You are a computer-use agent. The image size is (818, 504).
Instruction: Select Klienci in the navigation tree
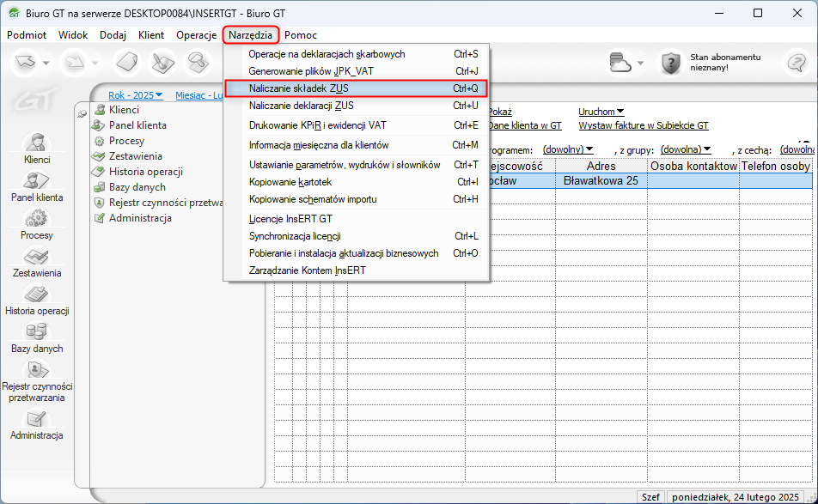pyautogui.click(x=124, y=109)
